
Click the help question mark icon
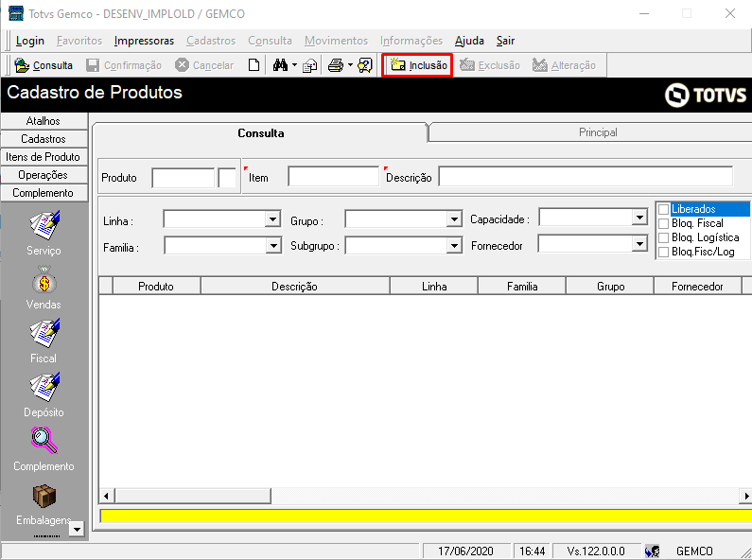[365, 65]
